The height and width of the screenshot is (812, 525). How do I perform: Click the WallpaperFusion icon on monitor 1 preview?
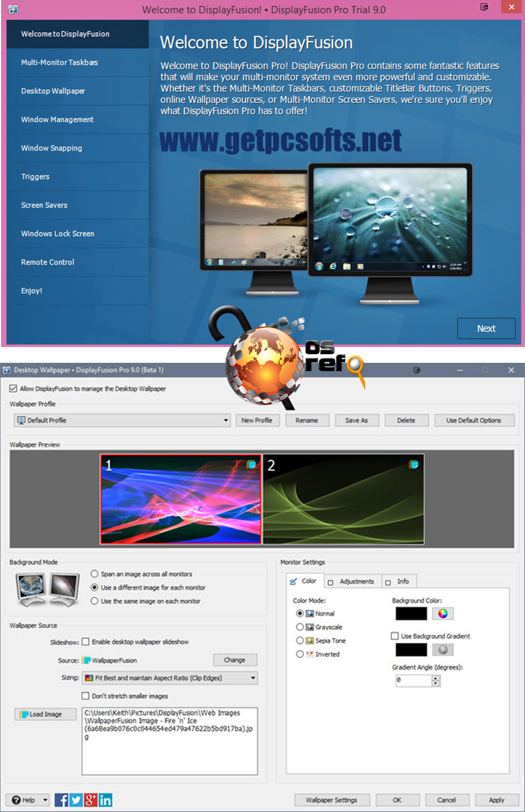point(251,464)
